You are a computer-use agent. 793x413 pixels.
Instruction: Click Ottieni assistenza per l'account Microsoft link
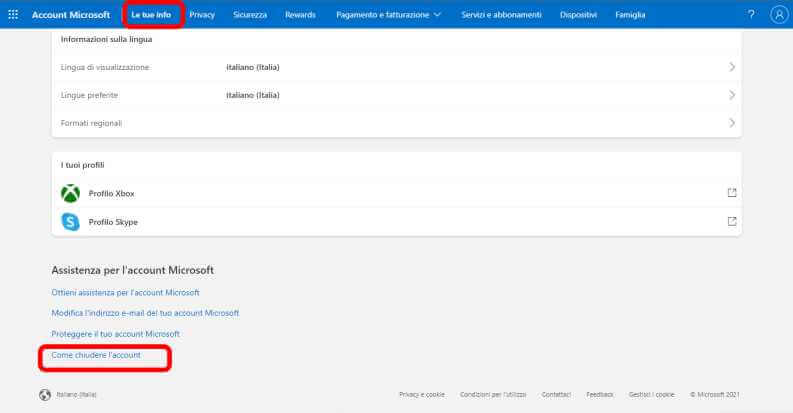tap(125, 293)
